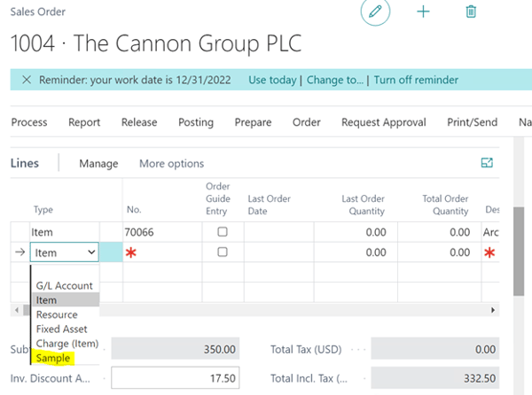
Task: Open the Process menu
Action: [x=29, y=122]
